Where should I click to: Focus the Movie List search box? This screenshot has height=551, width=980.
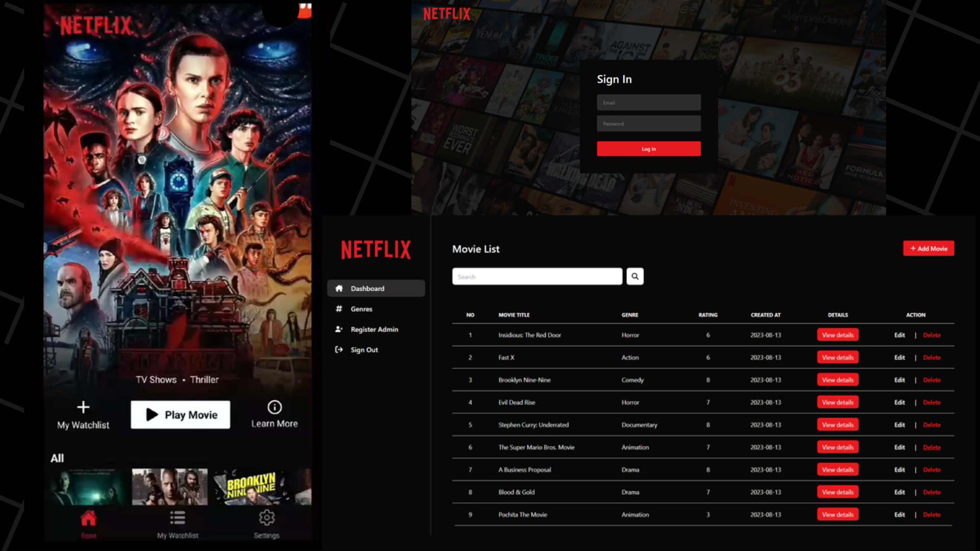point(537,277)
